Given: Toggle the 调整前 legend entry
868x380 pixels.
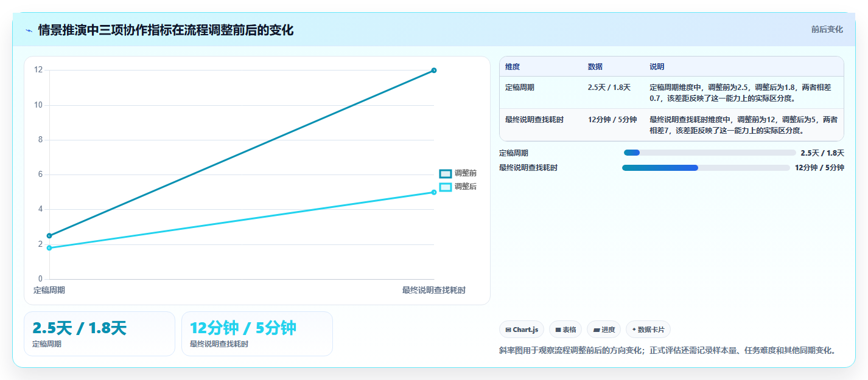Looking at the screenshot, I should 458,174.
